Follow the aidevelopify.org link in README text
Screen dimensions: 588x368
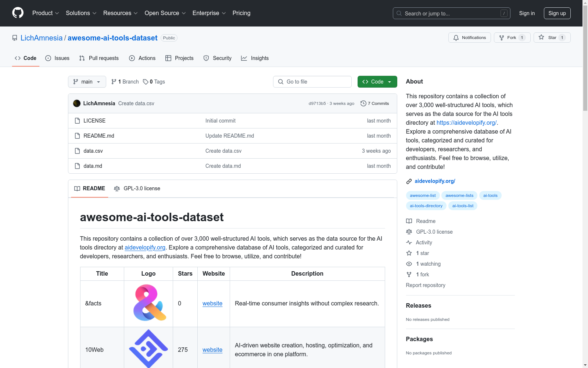[145, 247]
